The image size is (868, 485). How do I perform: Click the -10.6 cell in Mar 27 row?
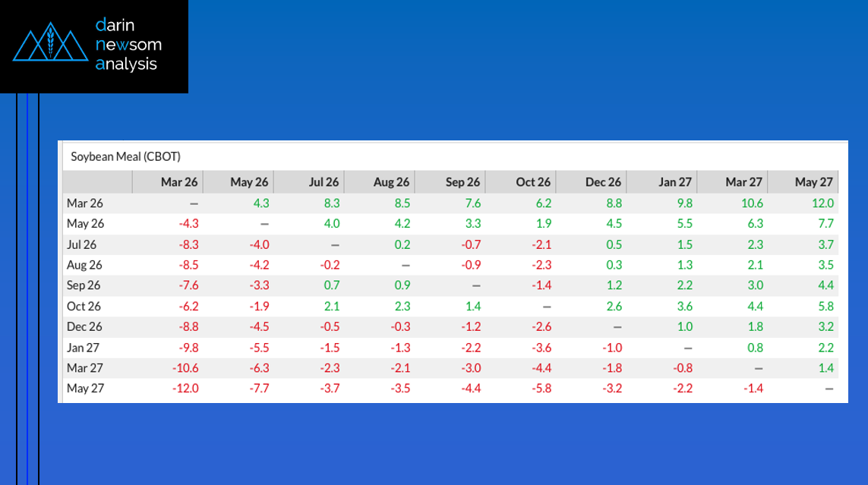(185, 367)
